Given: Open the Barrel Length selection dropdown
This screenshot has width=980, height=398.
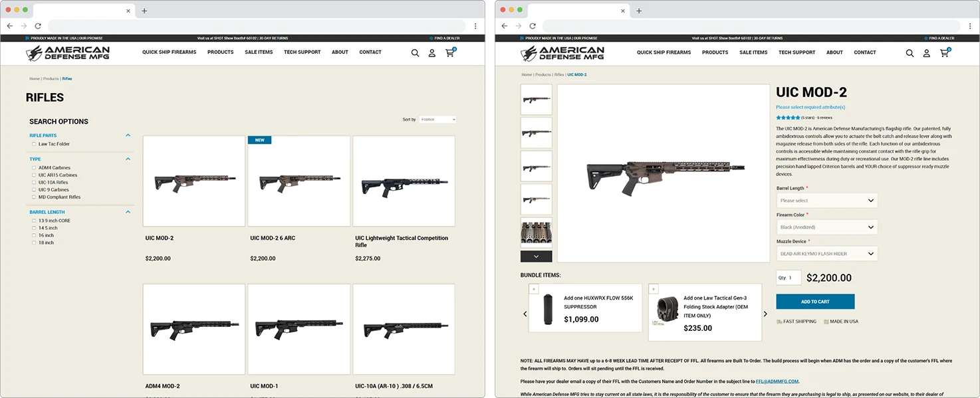Looking at the screenshot, I should pyautogui.click(x=826, y=200).
